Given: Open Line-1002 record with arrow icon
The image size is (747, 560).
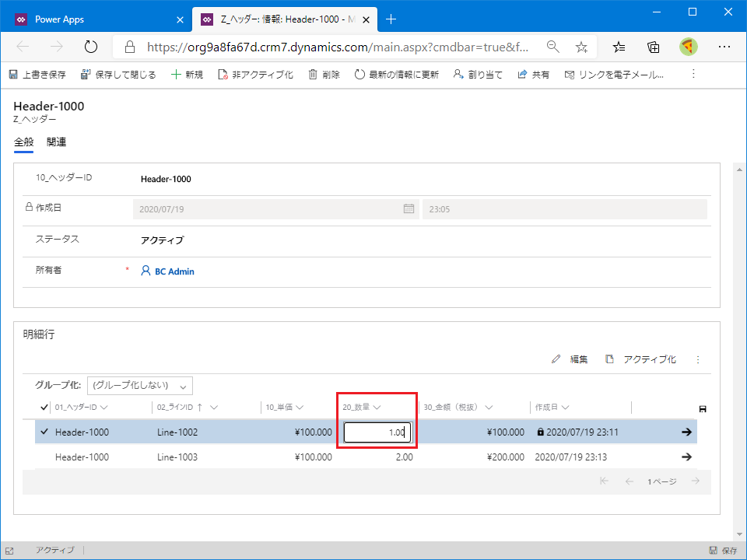Looking at the screenshot, I should coord(686,432).
